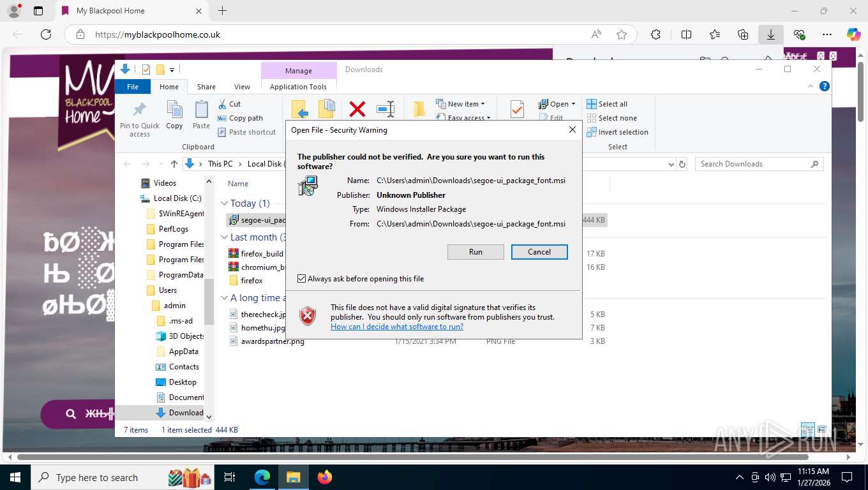
Task: Collapse the A long time ago group
Action: pos(224,298)
